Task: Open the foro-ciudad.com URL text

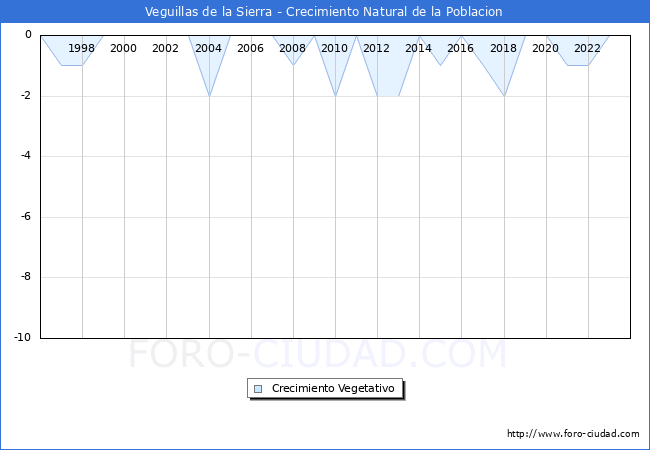Action: [573, 434]
